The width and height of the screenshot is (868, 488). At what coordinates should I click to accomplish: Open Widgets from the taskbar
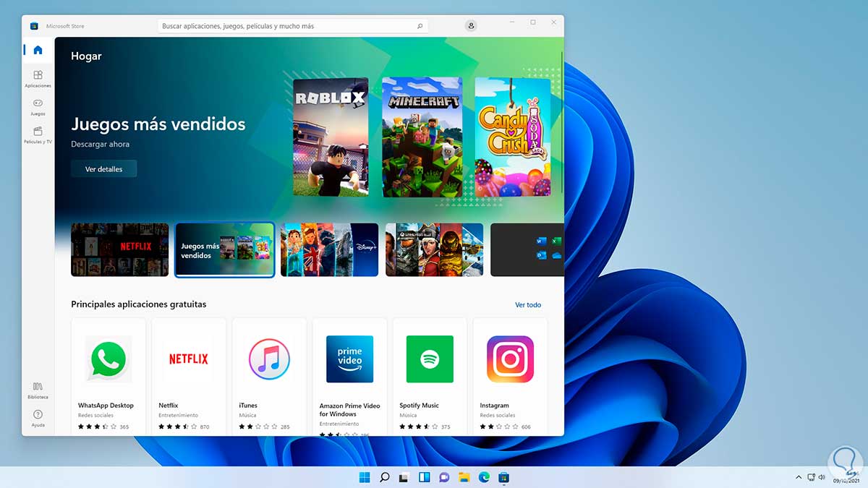(x=425, y=477)
